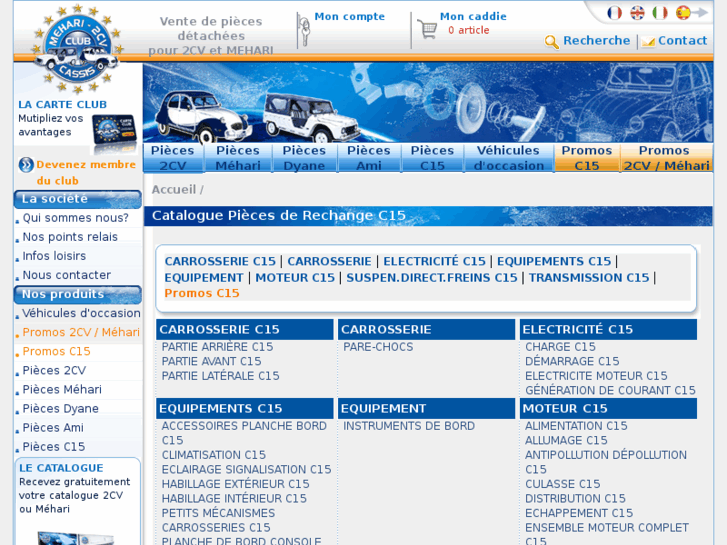727x545 pixels.
Task: Open GÉNÉRATION DE COURANT C15 subcategory
Action: click(610, 391)
